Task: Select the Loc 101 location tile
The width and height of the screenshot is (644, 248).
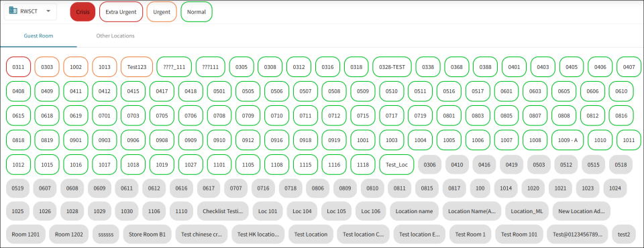Action: pos(268,211)
